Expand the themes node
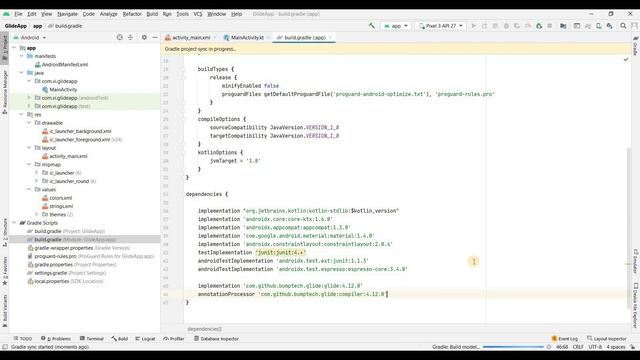Screen dimensions: 640x360 (36, 214)
